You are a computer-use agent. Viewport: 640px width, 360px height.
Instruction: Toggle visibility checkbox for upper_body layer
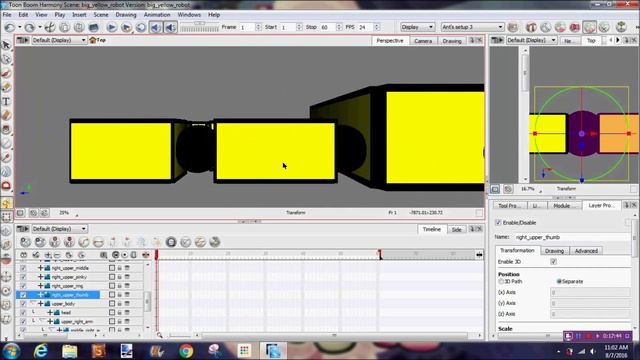click(x=23, y=304)
